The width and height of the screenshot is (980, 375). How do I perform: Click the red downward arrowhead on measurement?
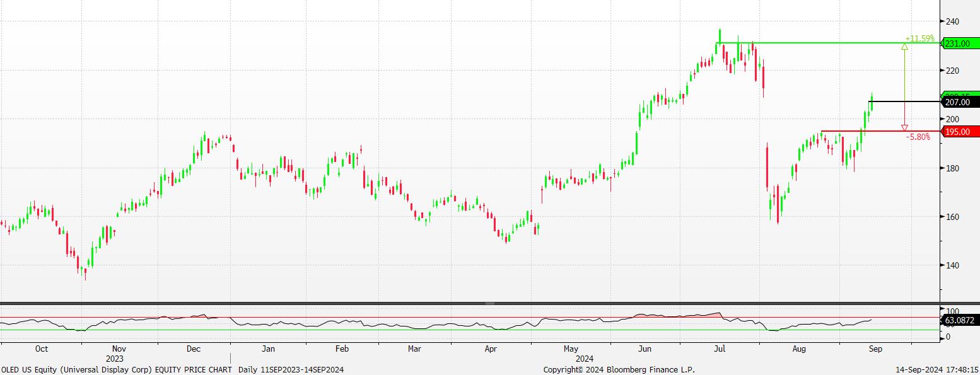click(x=904, y=128)
